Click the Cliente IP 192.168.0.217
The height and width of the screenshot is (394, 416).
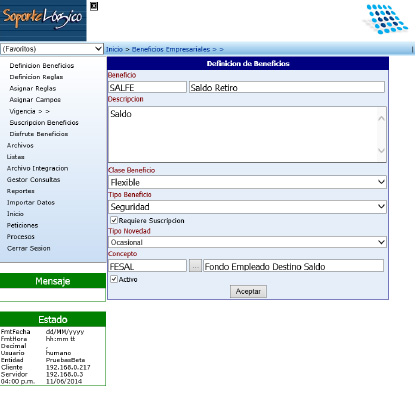68,367
